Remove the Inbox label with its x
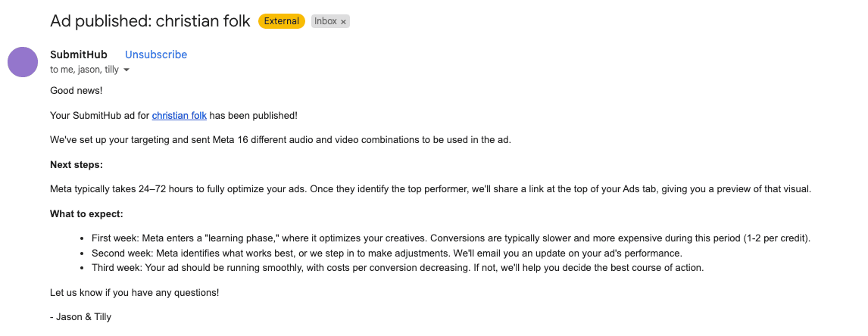 tap(343, 22)
